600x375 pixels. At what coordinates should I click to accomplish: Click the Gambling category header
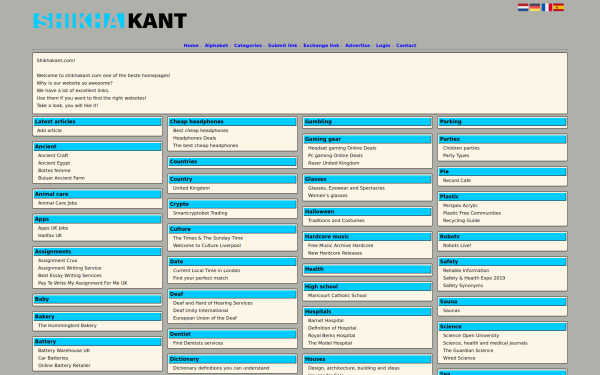[367, 122]
